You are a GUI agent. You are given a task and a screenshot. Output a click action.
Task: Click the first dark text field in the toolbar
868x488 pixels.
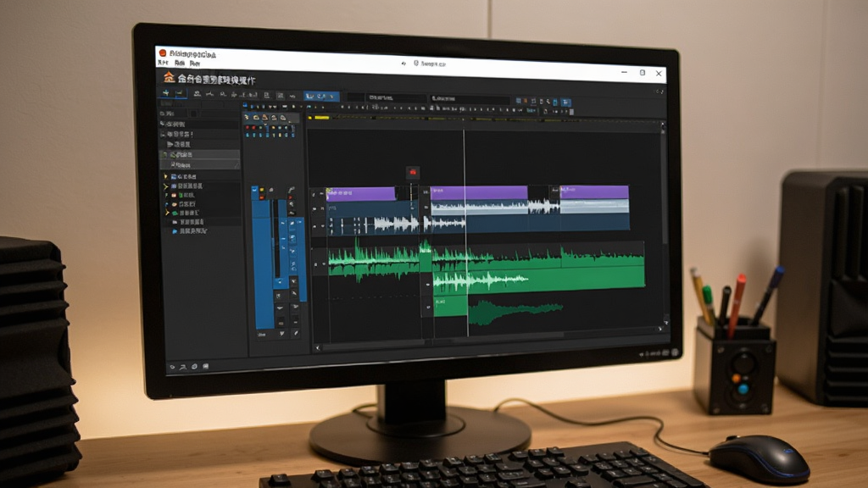(x=395, y=98)
